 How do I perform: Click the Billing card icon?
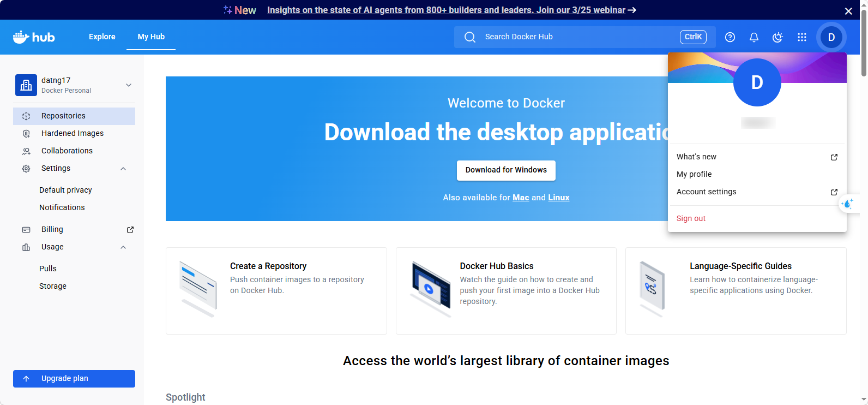26,230
